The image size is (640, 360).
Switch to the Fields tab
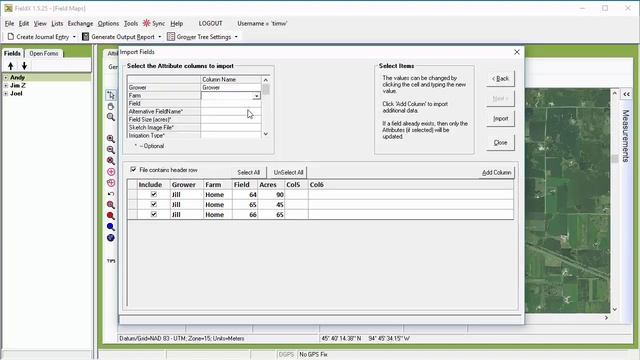(12, 53)
